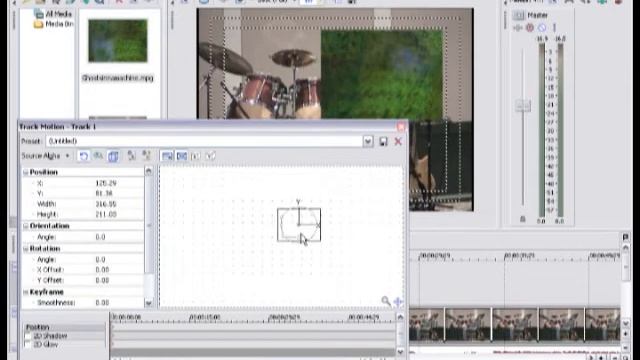Click the Y Offset value field
This screenshot has height=360, width=640.
102,280
